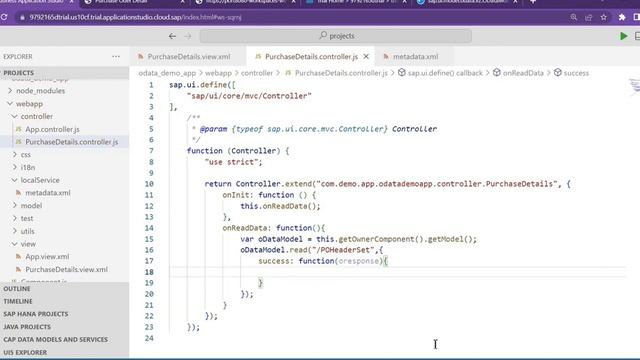
Task: Reload the browser page
Action: (4, 17)
